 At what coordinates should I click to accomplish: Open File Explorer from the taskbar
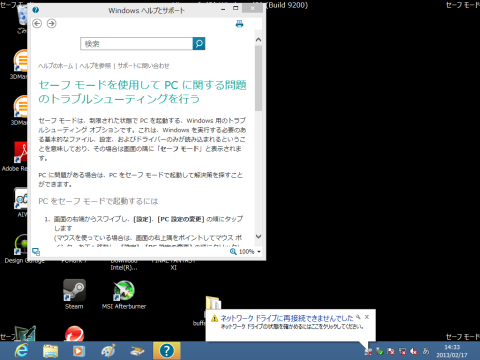click(x=51, y=351)
